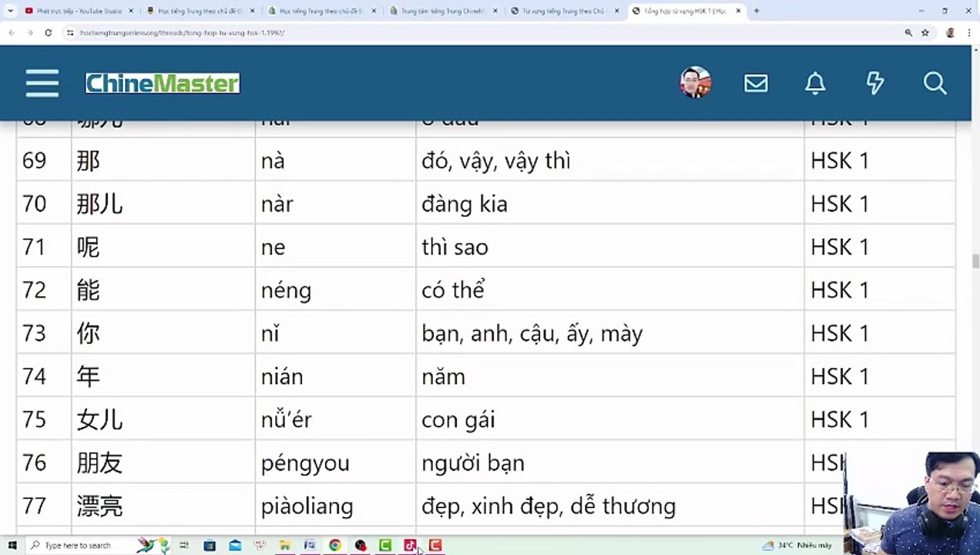Click the word 朋友 in row 76
Image resolution: width=980 pixels, height=555 pixels.
point(100,462)
